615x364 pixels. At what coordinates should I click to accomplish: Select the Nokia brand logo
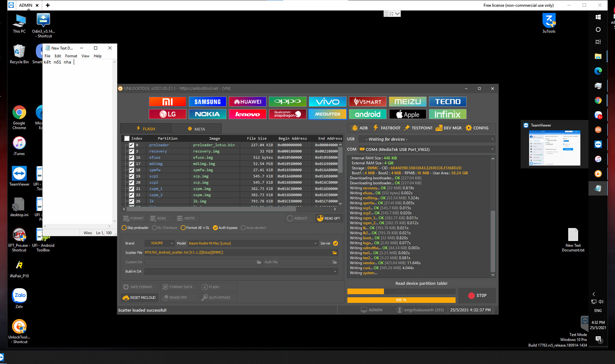click(x=207, y=114)
